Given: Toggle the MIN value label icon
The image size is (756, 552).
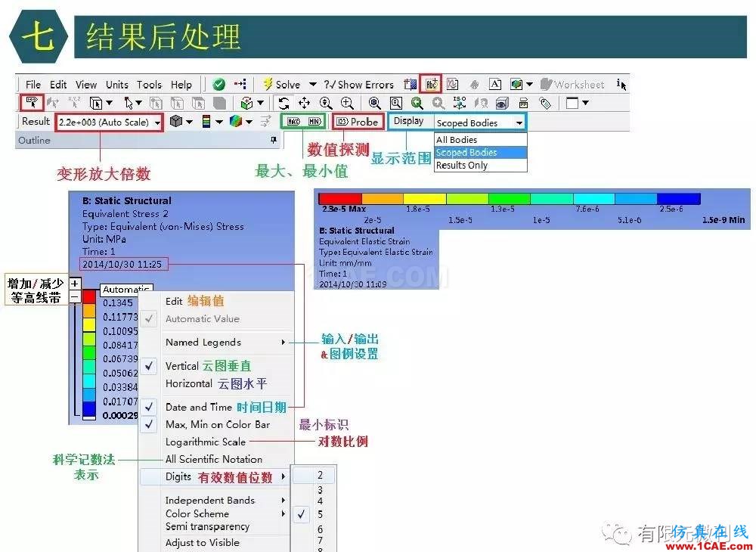Looking at the screenshot, I should point(314,122).
